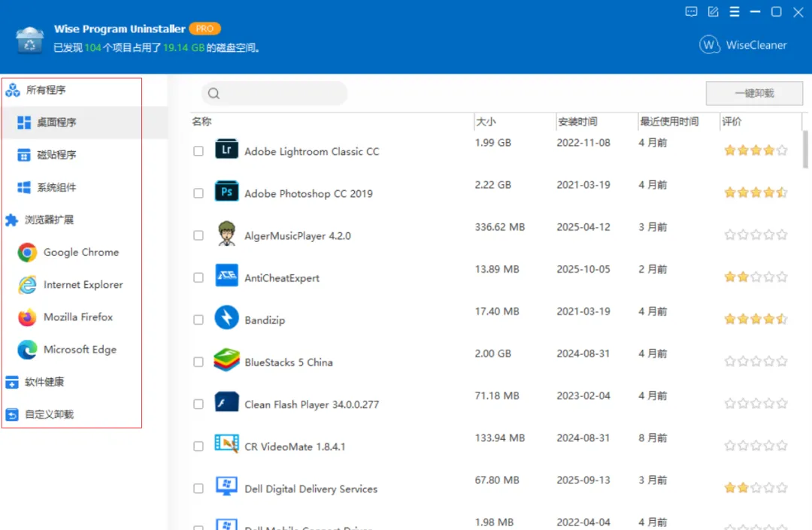Sort by 安装时间 column header
The height and width of the screenshot is (530, 812).
pyautogui.click(x=577, y=122)
